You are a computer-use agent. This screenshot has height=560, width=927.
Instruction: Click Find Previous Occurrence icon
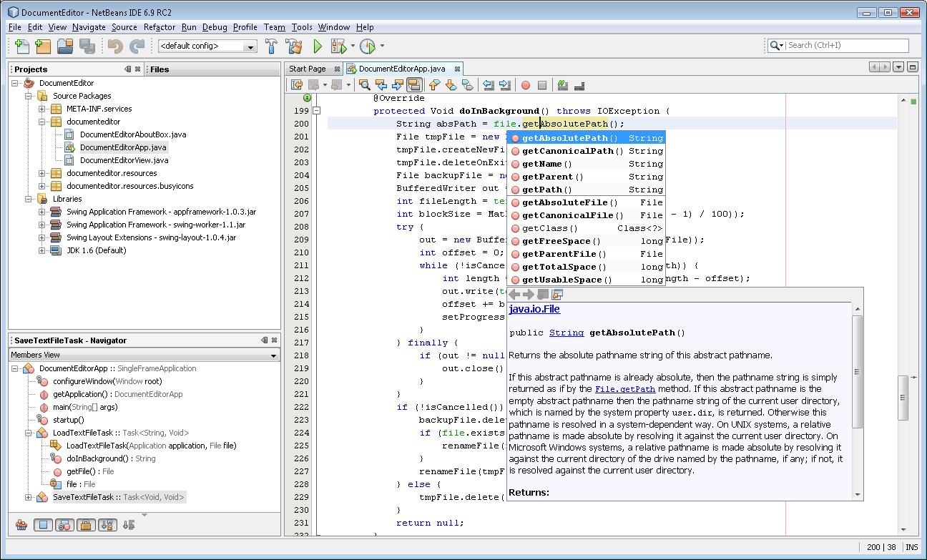click(x=381, y=85)
